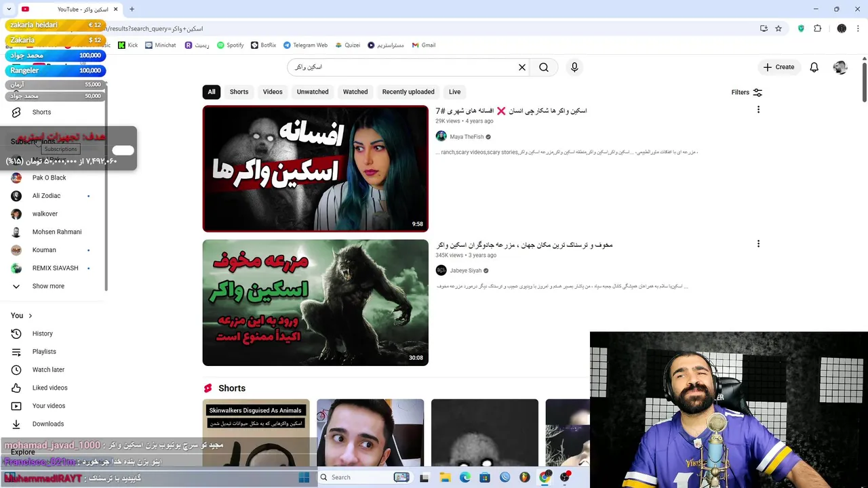This screenshot has width=868, height=488.
Task: Open a new browser tab
Action: 132,9
